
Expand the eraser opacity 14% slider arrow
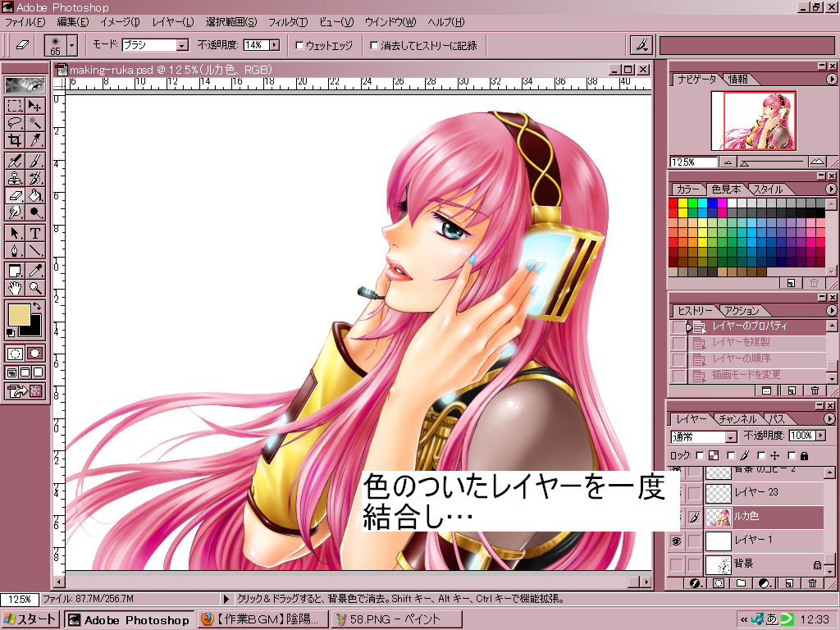tap(274, 46)
